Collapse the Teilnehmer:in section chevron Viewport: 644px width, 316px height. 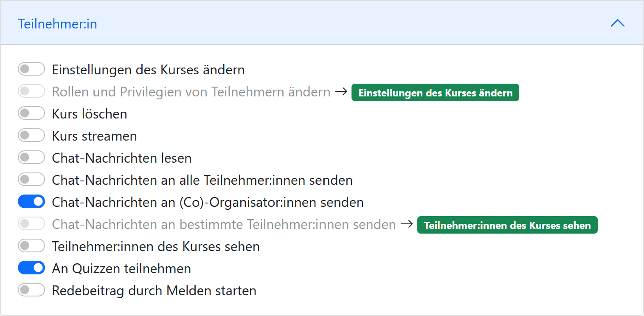pos(617,23)
